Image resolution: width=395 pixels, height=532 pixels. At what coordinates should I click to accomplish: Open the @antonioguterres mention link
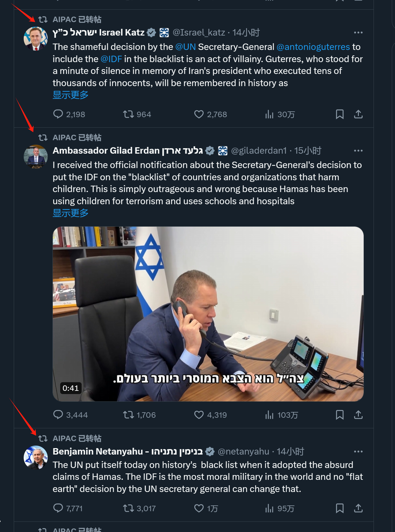tap(313, 47)
